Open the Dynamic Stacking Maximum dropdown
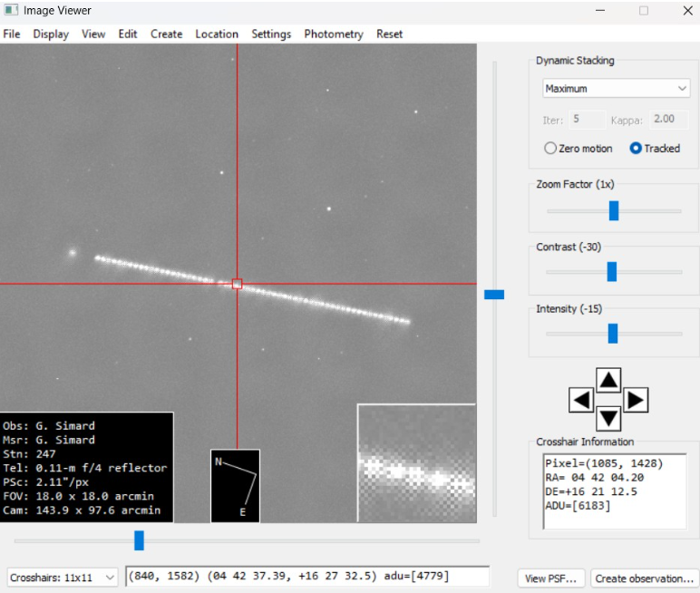 tap(616, 89)
